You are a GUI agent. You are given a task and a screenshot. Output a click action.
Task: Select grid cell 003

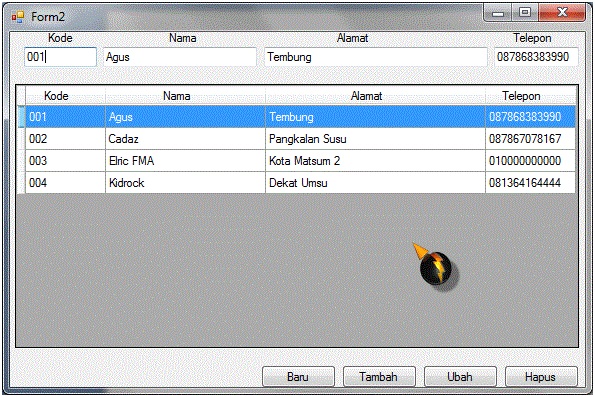coord(65,161)
